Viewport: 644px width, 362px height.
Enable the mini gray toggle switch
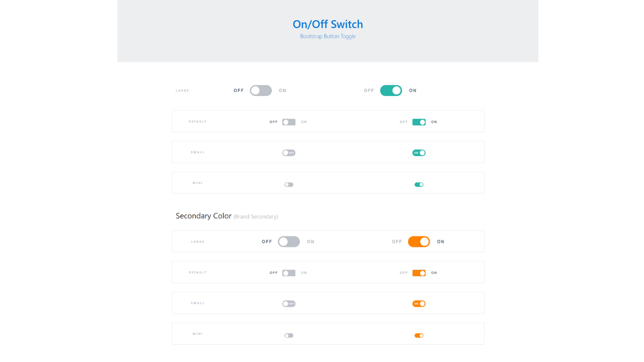click(289, 184)
